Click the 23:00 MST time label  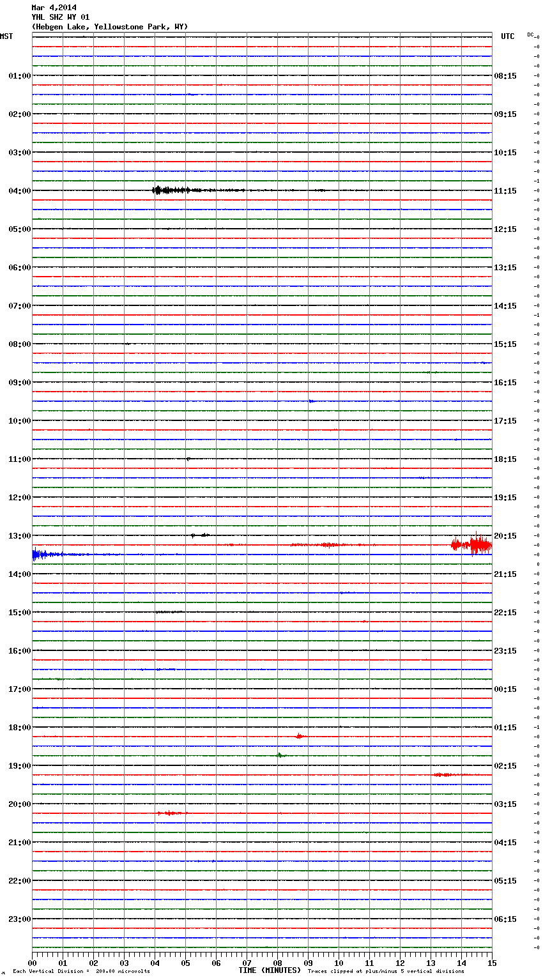(20, 919)
